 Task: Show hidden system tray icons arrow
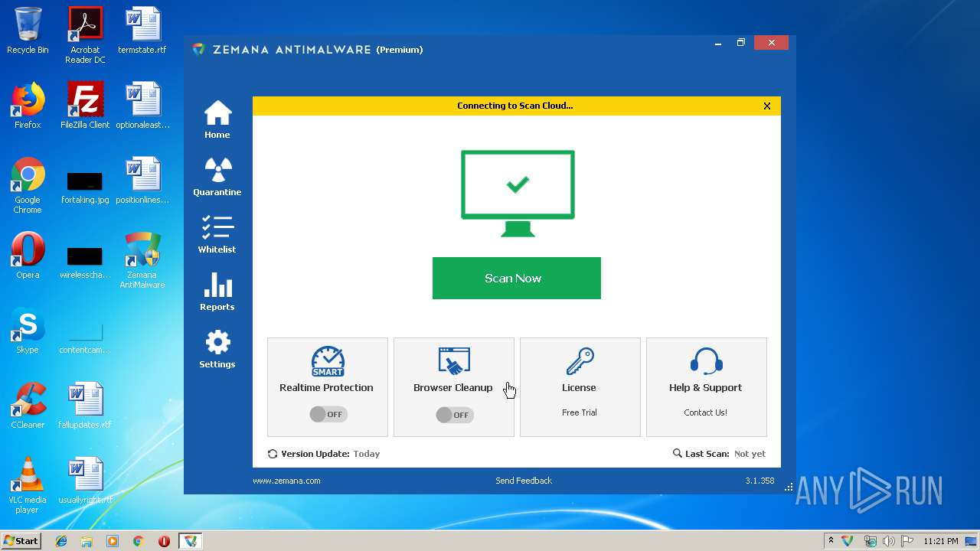(x=831, y=541)
